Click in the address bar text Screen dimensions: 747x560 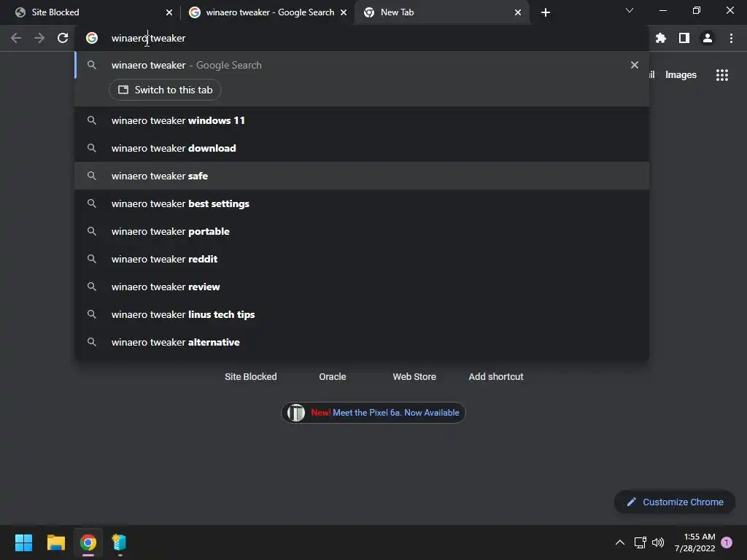point(148,38)
